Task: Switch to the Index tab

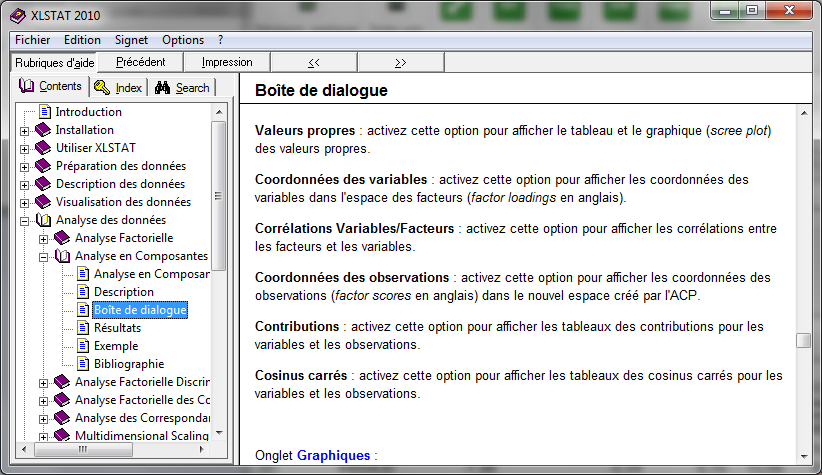Action: (118, 88)
